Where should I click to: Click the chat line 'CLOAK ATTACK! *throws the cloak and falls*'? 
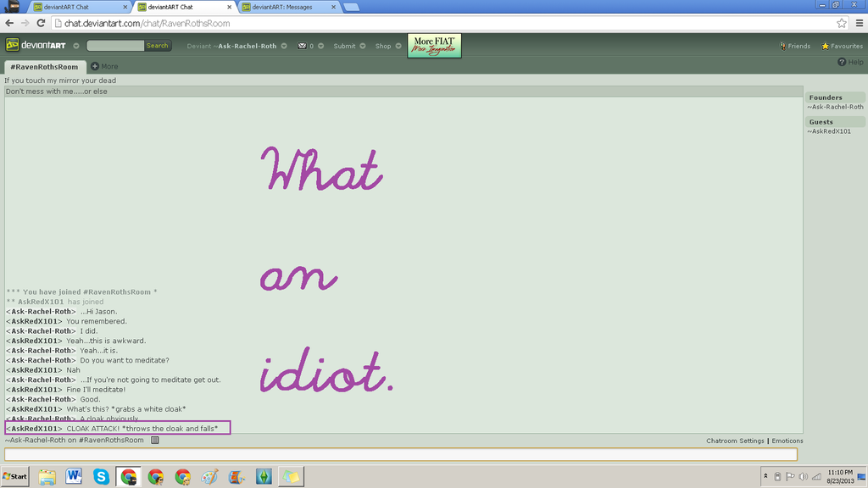click(x=142, y=429)
